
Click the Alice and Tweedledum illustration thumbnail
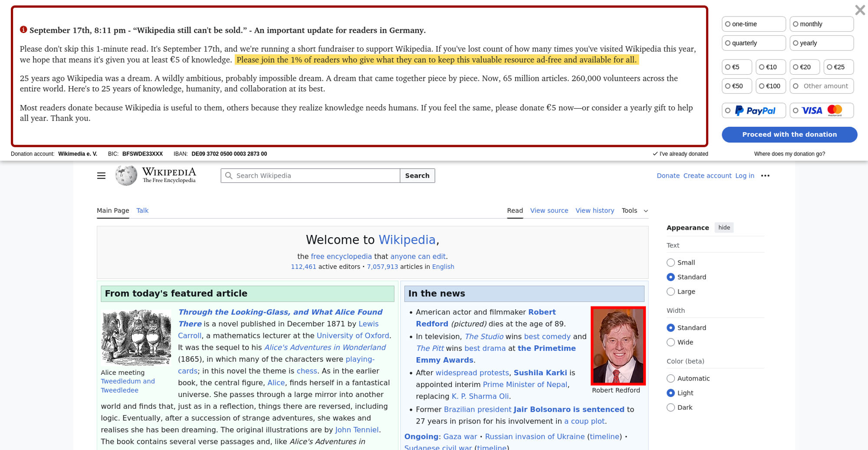click(136, 337)
